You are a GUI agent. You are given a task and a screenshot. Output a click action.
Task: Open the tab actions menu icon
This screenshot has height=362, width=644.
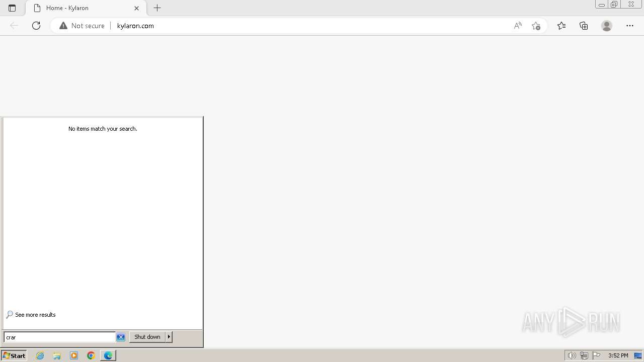click(12, 8)
